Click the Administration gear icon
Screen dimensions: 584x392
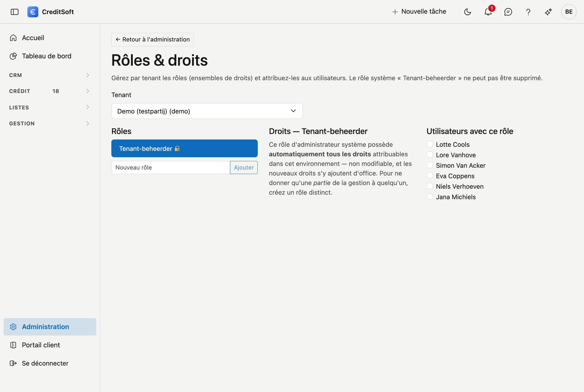(13, 327)
